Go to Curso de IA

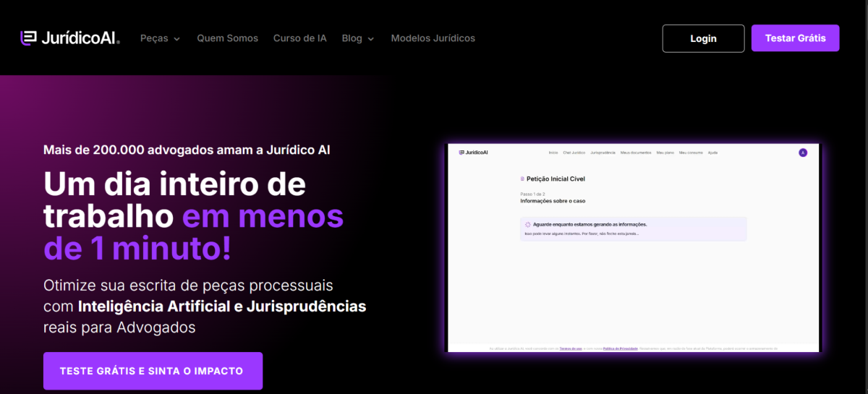(299, 38)
